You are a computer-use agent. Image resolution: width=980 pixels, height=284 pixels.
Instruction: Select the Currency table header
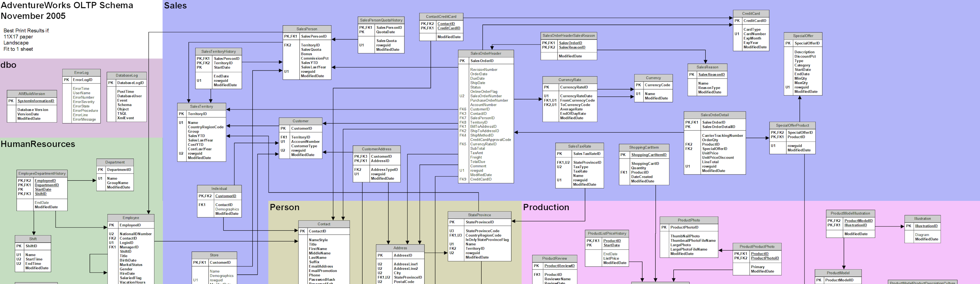tap(653, 78)
